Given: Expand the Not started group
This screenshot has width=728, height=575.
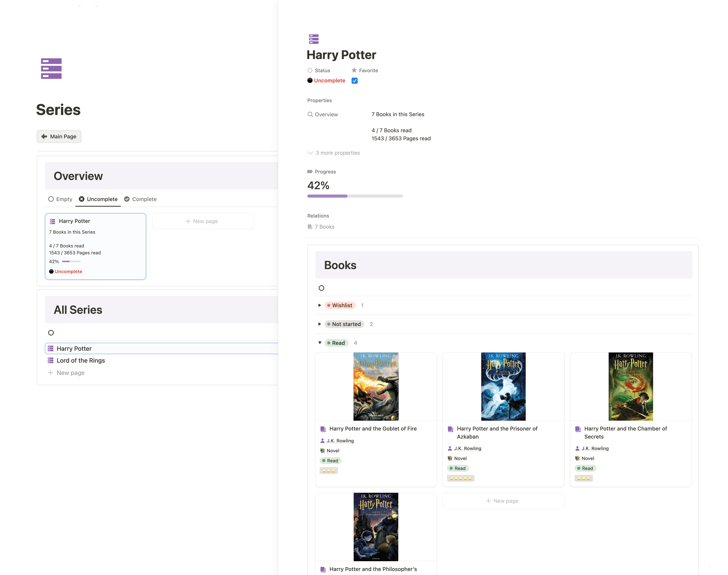Looking at the screenshot, I should 320,324.
